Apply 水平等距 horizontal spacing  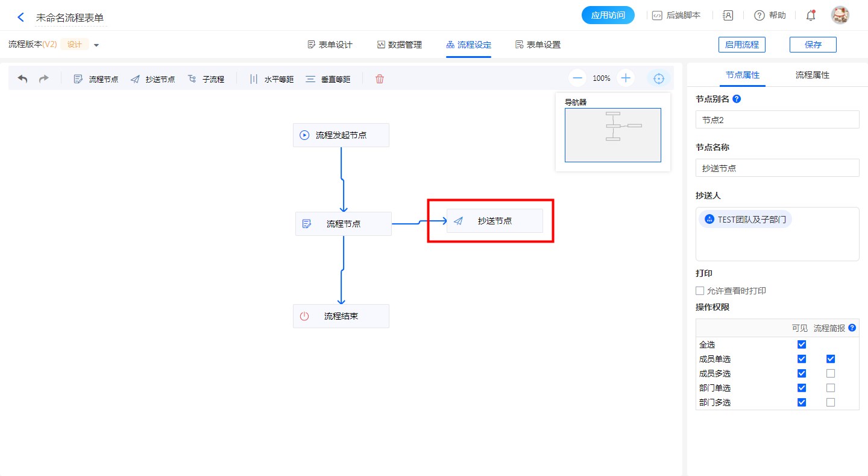271,79
